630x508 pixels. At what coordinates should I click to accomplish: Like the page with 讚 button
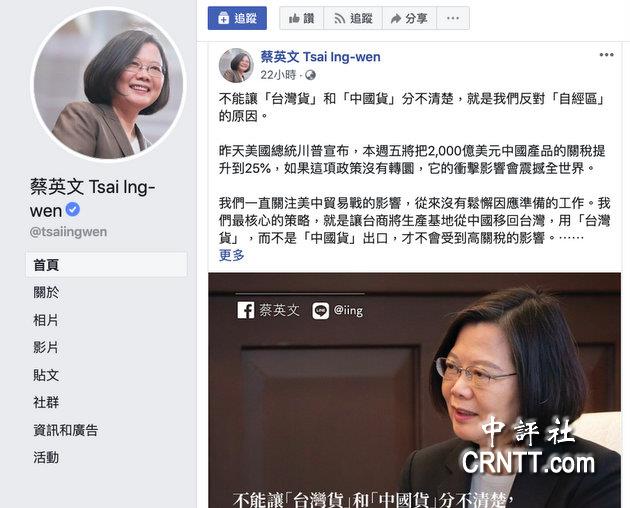pyautogui.click(x=301, y=18)
